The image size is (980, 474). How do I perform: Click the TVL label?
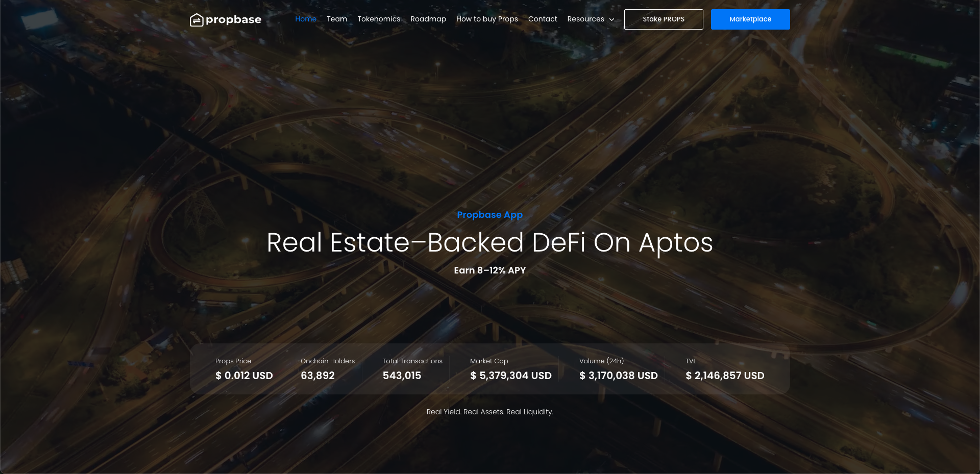pos(691,361)
